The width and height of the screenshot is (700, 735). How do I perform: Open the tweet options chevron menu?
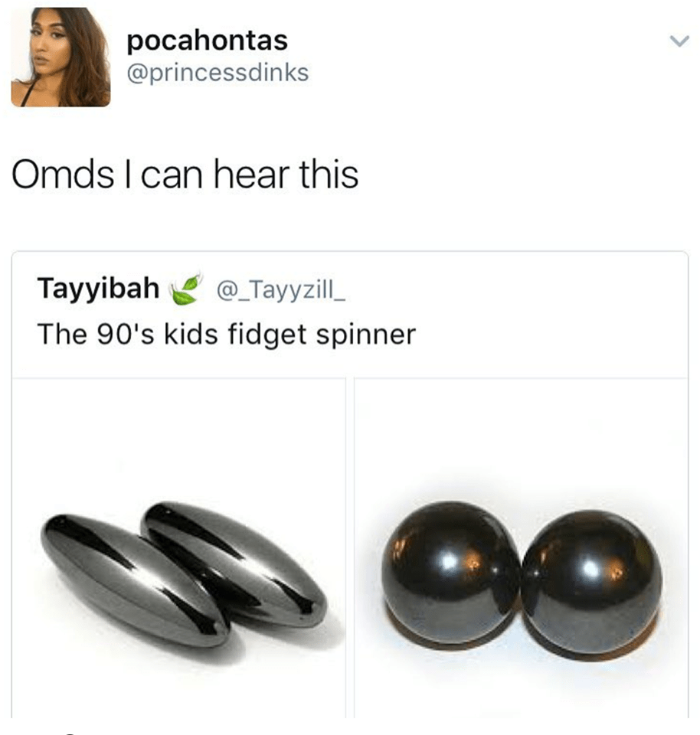tap(679, 41)
